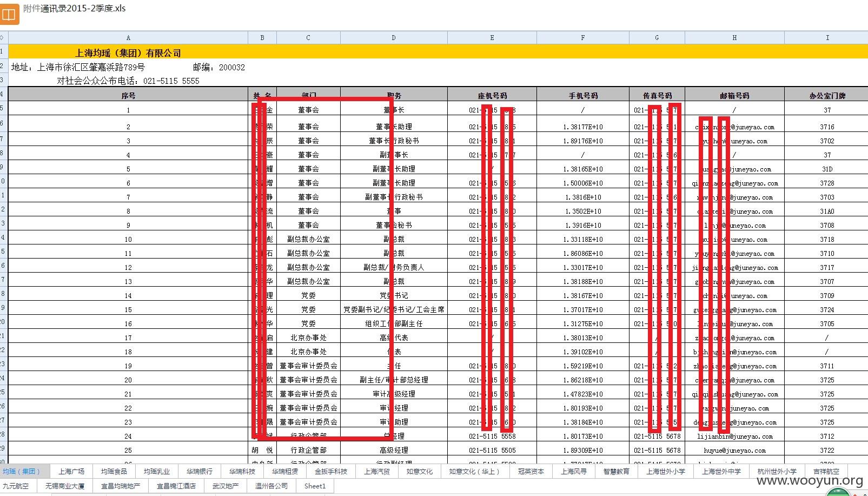The image size is (868, 496).
Task: Switch to the 冠英资本 sheet tab
Action: 531,471
